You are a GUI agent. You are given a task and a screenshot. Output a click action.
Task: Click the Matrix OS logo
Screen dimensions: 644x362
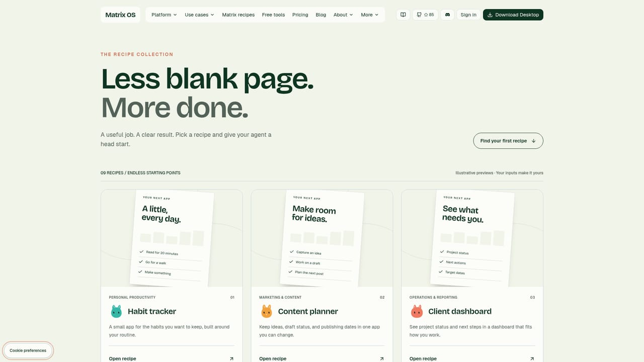[x=120, y=15]
